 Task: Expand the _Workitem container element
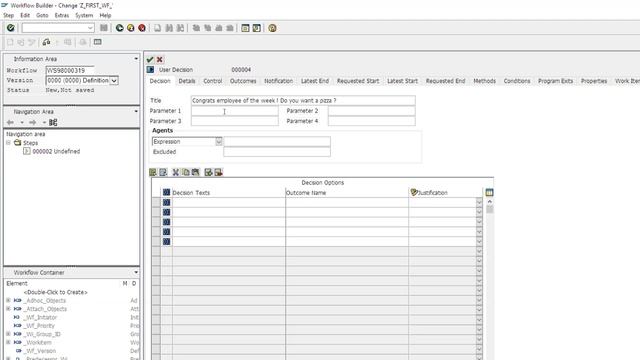[x=8, y=342]
